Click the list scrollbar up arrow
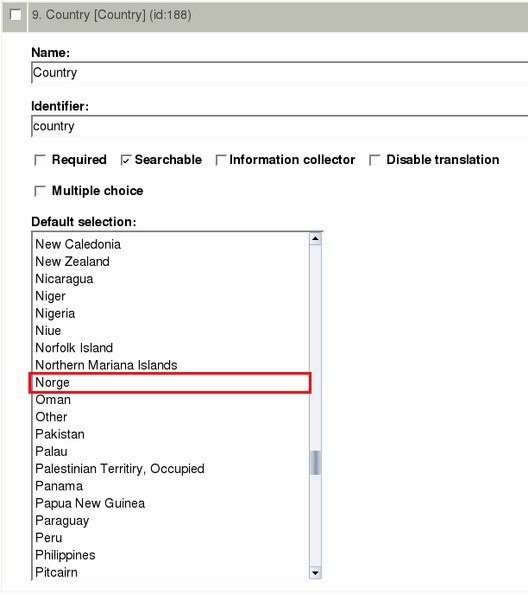Image resolution: width=528 pixels, height=600 pixels. [x=315, y=239]
